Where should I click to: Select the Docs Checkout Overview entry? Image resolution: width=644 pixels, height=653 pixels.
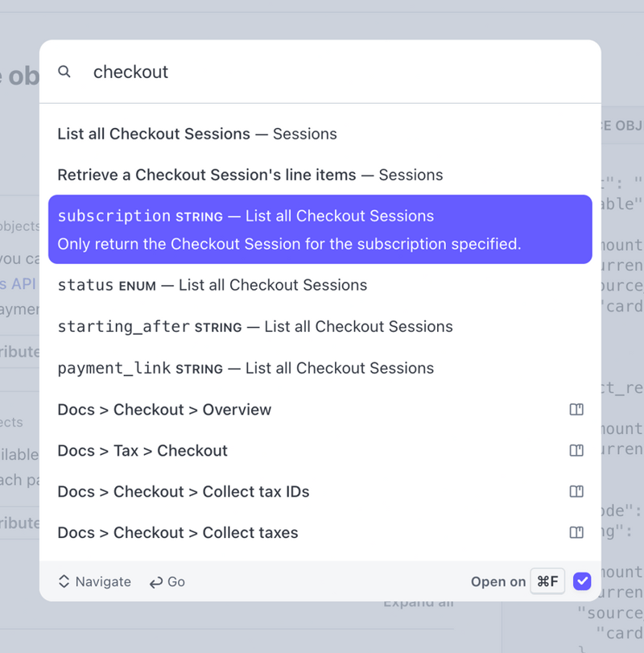pos(164,410)
